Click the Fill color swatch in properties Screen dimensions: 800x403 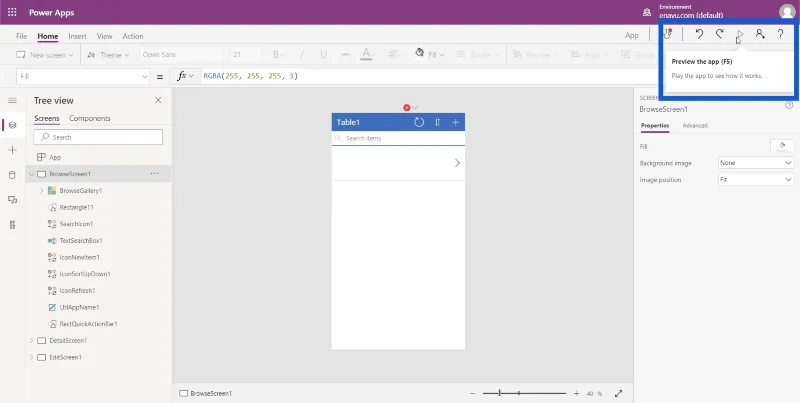(782, 146)
